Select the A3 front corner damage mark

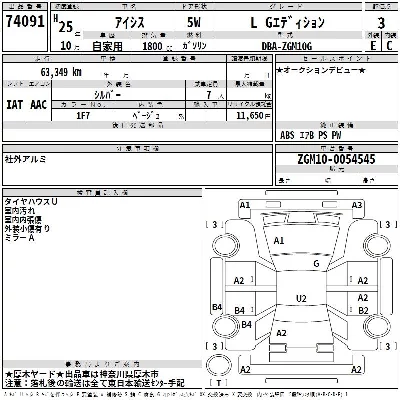[357, 205]
